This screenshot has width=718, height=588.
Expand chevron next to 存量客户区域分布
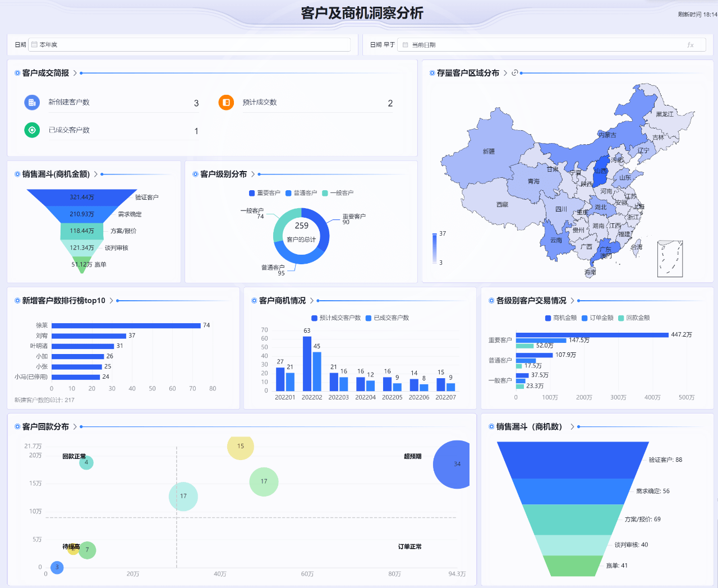[505, 73]
